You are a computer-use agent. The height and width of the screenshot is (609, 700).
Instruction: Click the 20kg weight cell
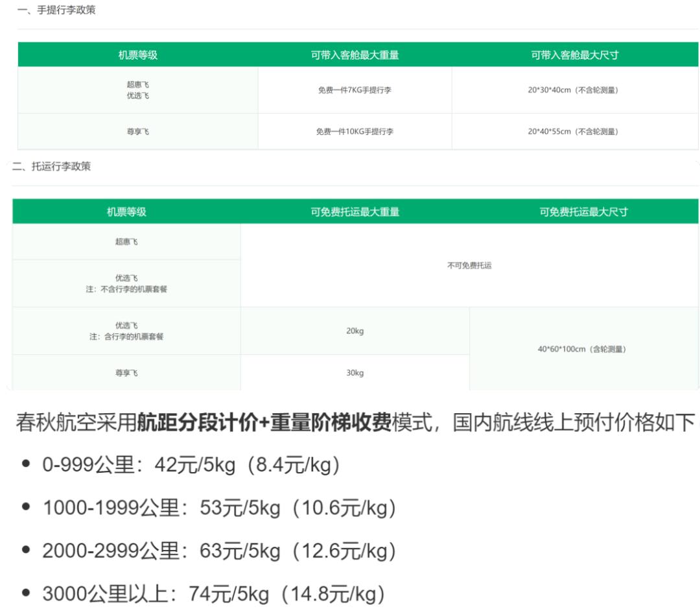point(355,331)
